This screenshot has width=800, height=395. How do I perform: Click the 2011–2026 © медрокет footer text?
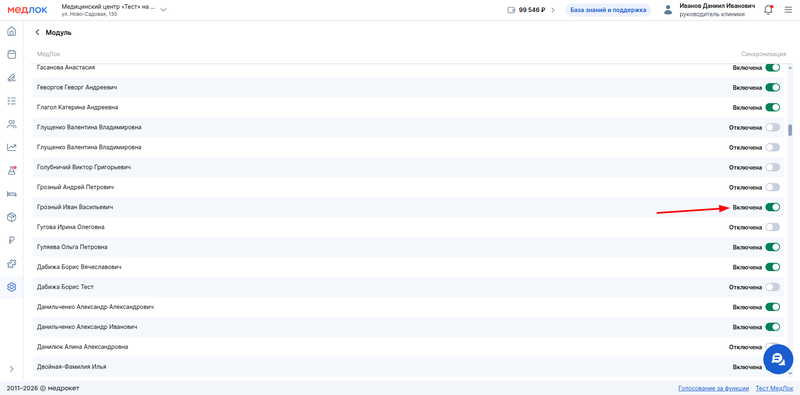pos(43,388)
